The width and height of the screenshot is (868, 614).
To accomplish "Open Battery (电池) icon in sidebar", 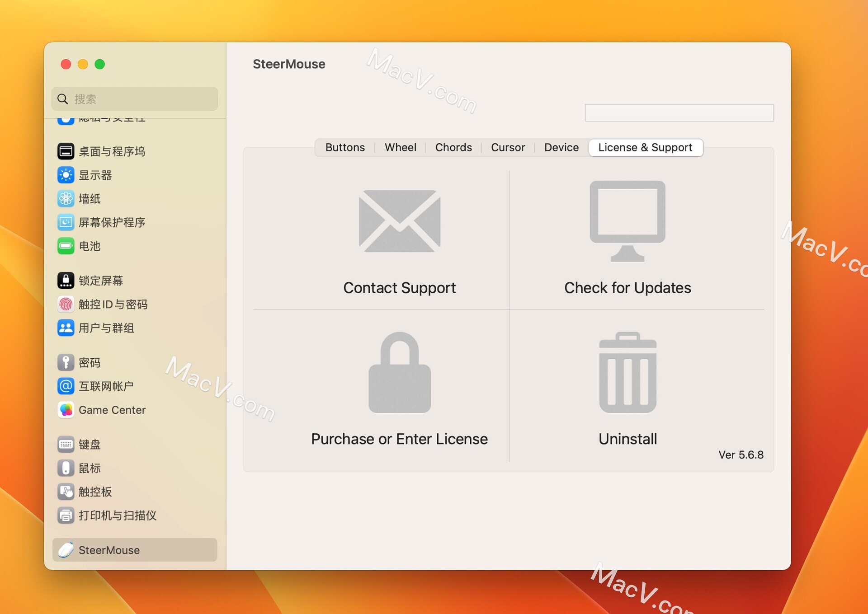I will click(x=66, y=246).
